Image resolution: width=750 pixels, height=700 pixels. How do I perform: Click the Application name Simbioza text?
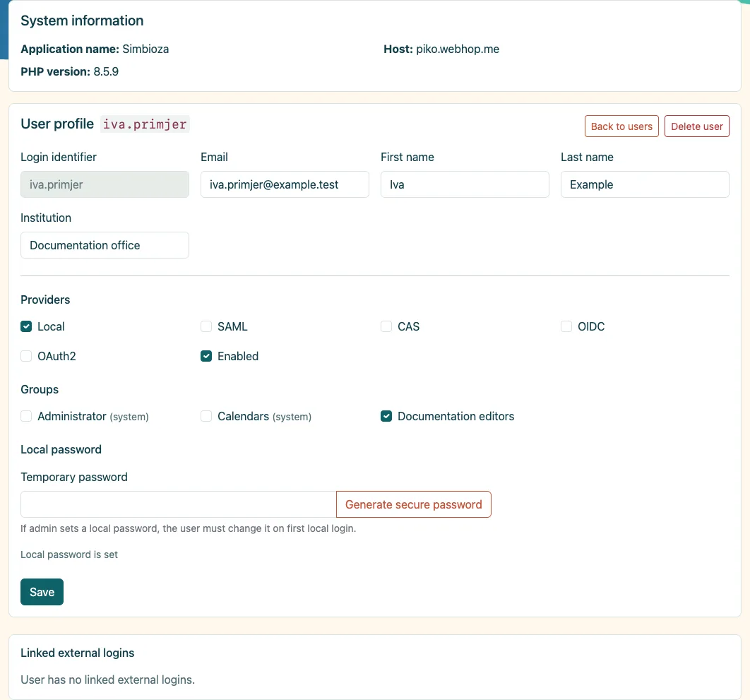click(x=95, y=49)
